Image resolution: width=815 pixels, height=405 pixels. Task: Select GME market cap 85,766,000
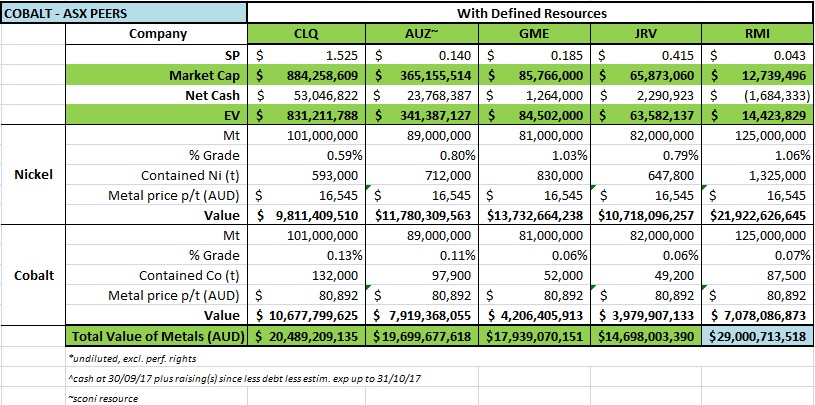point(534,75)
